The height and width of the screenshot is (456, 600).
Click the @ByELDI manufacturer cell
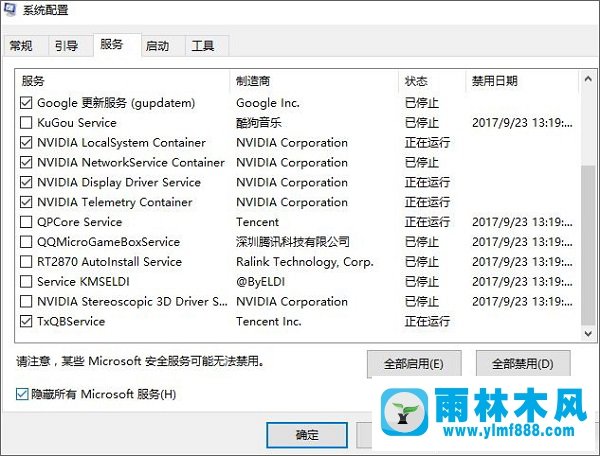tap(261, 282)
